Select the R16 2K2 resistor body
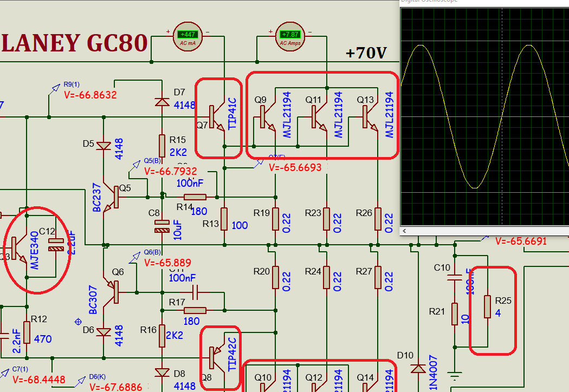This screenshot has width=569, height=392. point(162,336)
